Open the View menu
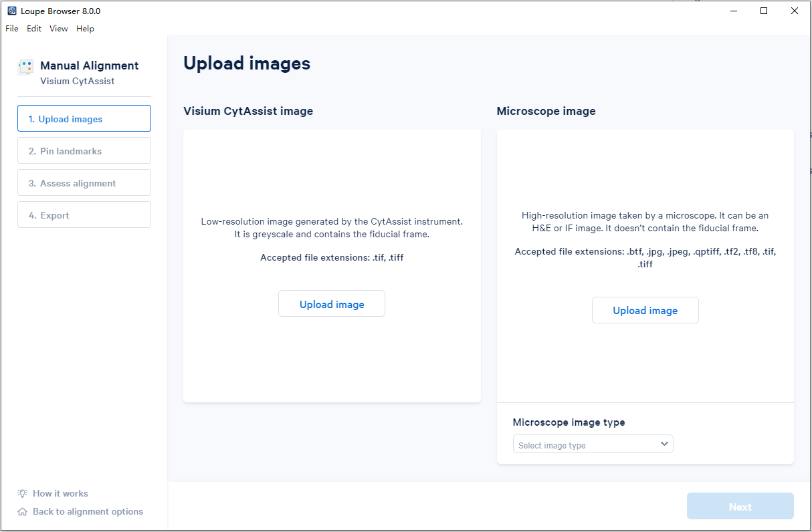Image resolution: width=812 pixels, height=532 pixels. (x=59, y=29)
